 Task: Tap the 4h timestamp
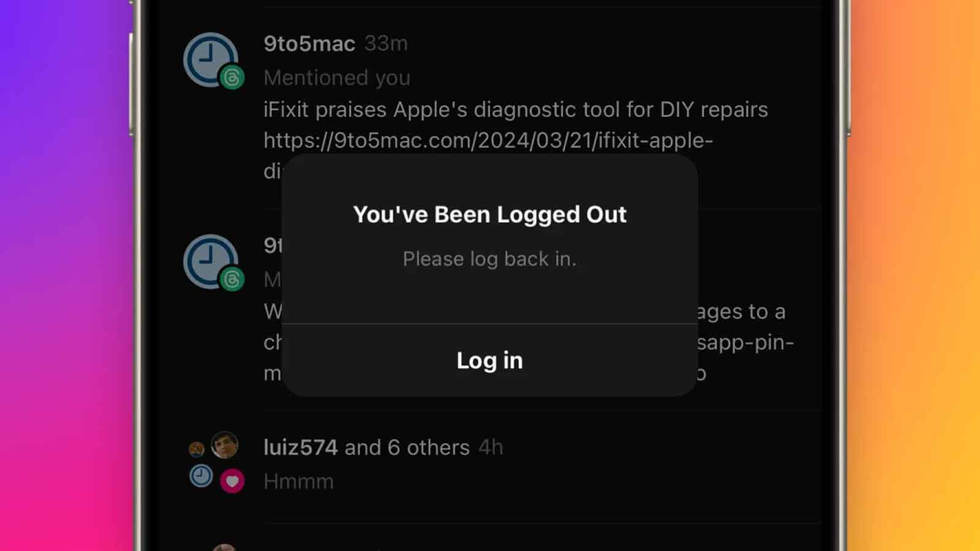(491, 448)
